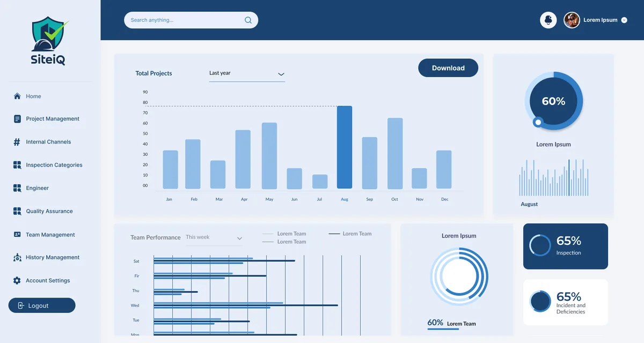Click the 60% donut knob handle

pos(538,122)
